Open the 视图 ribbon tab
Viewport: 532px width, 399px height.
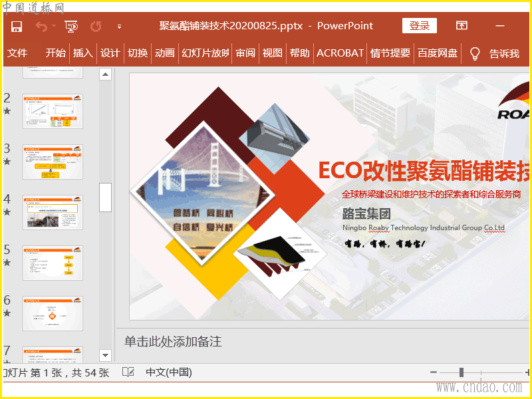point(273,53)
